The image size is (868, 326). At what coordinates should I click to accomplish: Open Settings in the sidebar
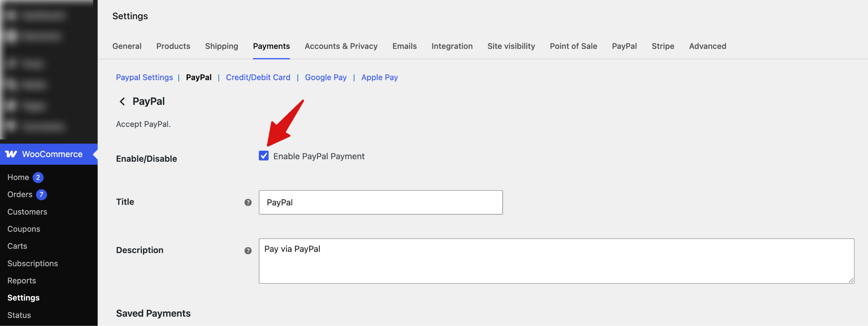pyautogui.click(x=23, y=298)
